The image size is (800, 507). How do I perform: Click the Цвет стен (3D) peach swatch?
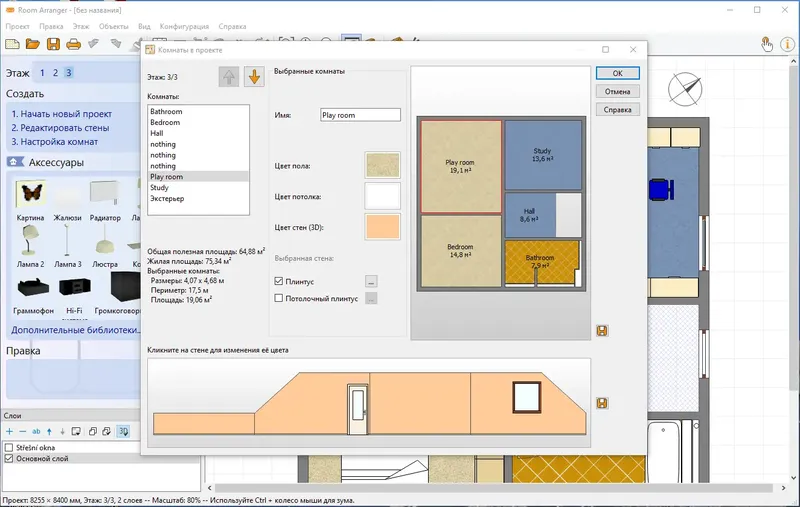(382, 226)
